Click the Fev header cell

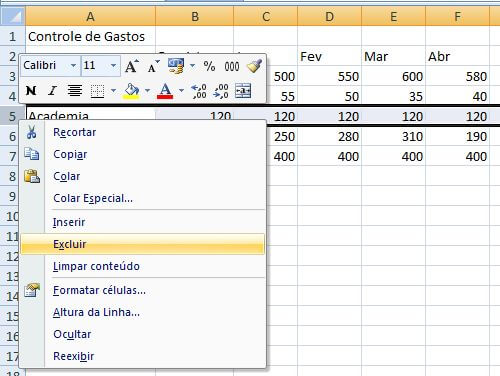329,56
